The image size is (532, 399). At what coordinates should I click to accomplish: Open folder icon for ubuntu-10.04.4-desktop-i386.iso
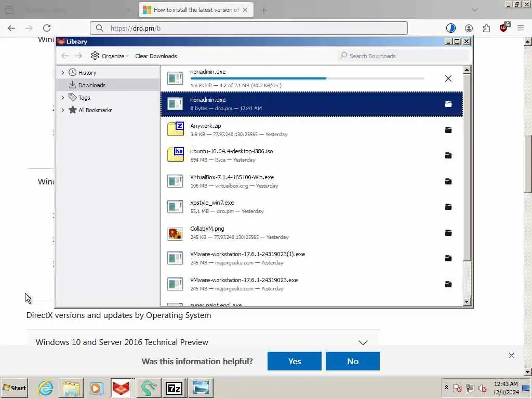(x=448, y=155)
